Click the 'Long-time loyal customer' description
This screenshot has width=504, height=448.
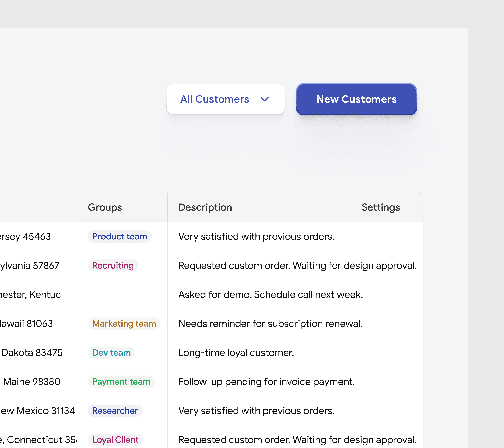[236, 353]
